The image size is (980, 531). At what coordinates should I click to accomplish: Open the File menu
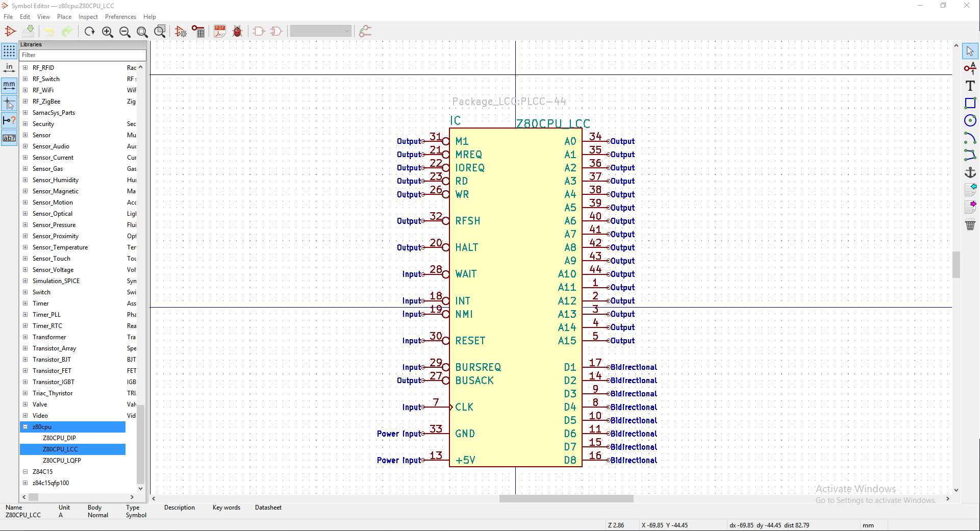[8, 17]
